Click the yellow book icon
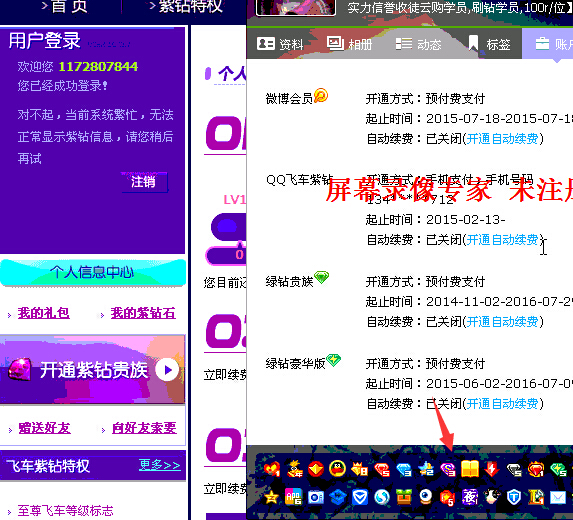The image size is (573, 520). tap(470, 469)
